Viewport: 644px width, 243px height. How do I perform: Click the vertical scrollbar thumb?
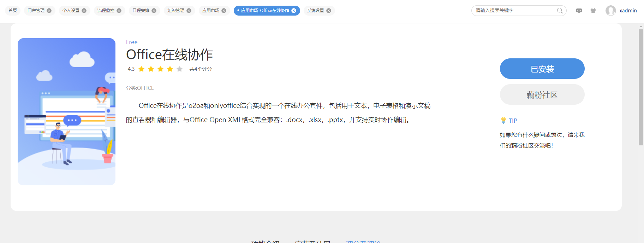[641, 87]
